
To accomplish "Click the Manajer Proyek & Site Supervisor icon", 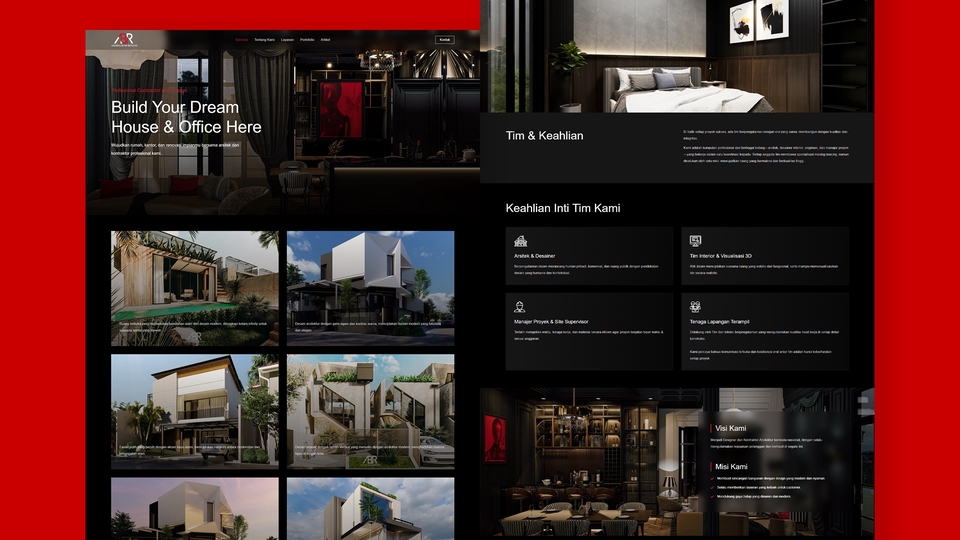I will 520,307.
